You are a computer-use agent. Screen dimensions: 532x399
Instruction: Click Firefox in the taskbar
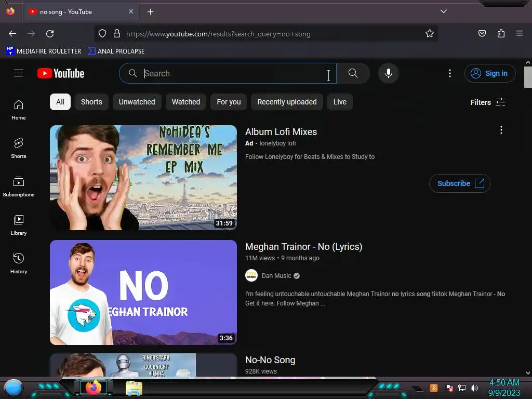click(94, 388)
